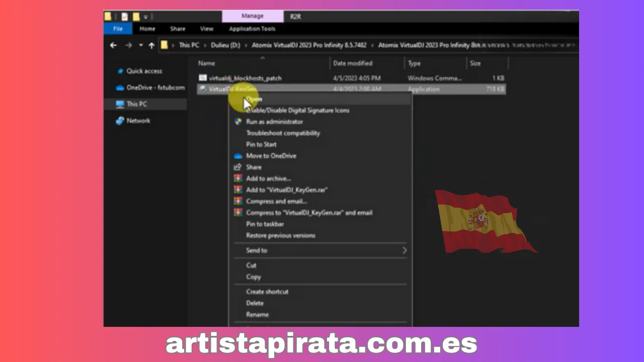The height and width of the screenshot is (362, 644).
Task: Choose Delete from the context menu
Action: (255, 303)
